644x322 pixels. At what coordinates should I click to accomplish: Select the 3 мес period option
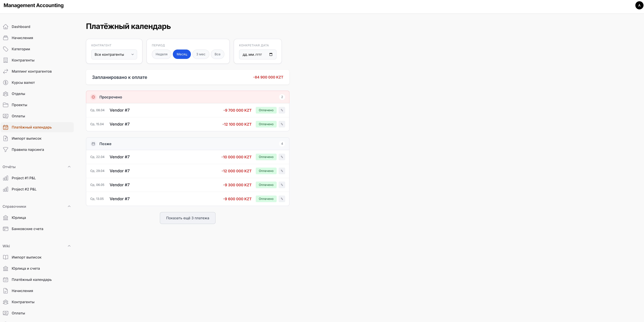point(201,54)
